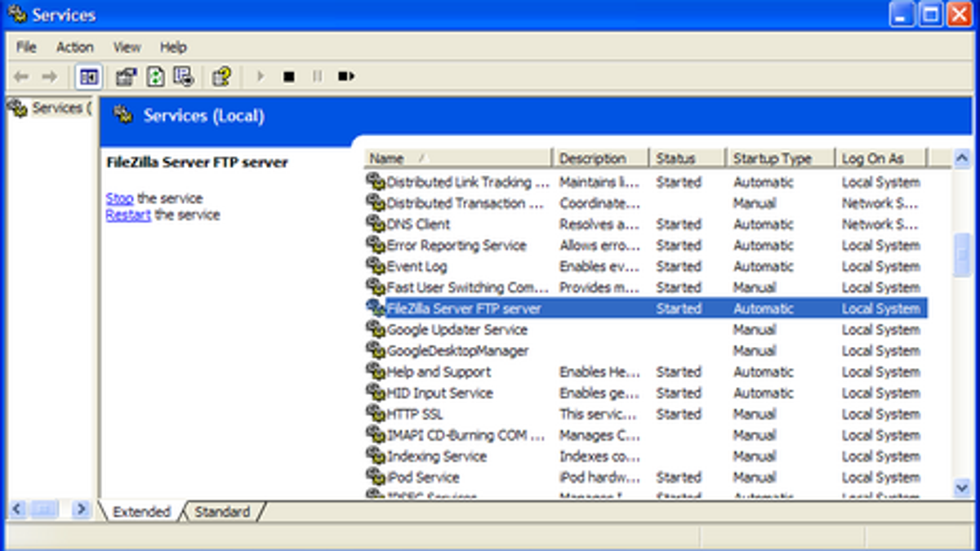Switch to the Standard tab
The height and width of the screenshot is (551, 980).
pyautogui.click(x=222, y=512)
